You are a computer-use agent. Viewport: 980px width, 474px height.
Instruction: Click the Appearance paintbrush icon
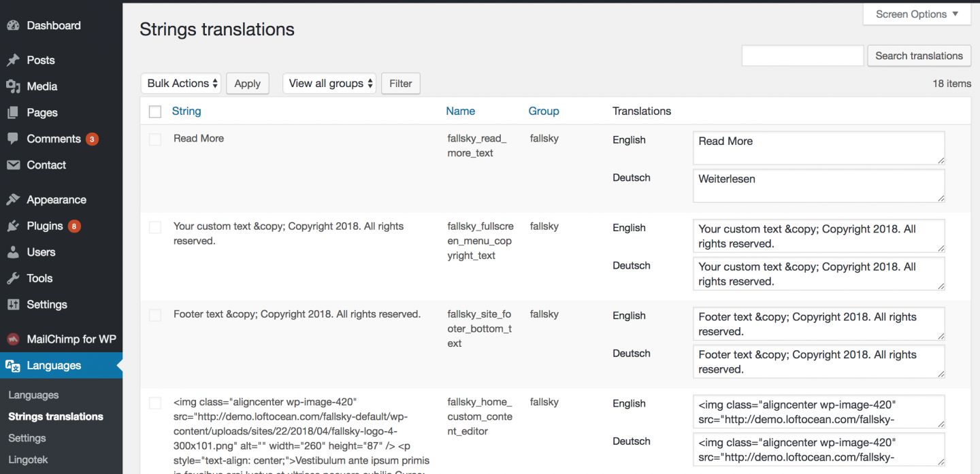pos(13,200)
